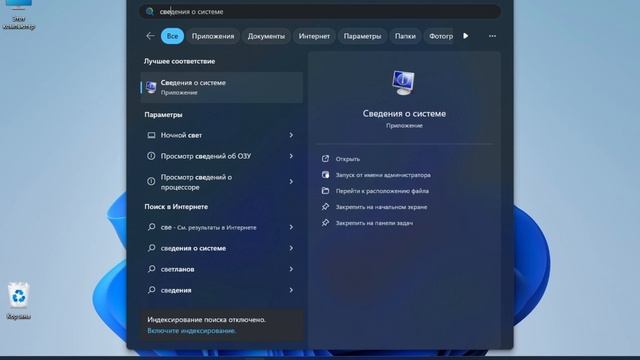Click pin icon for Закрепить на начальном экране
The width and height of the screenshot is (640, 360).
(x=325, y=207)
